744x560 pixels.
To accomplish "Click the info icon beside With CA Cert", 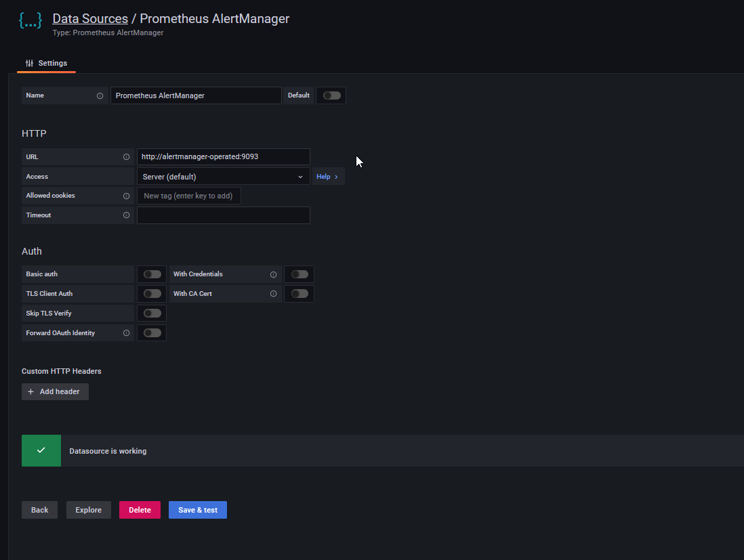I will pos(273,294).
